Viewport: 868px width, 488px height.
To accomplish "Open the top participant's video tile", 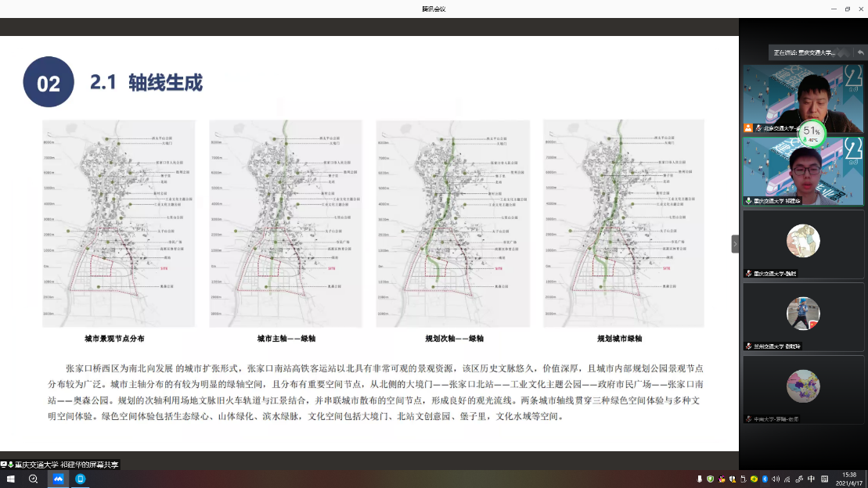I will click(x=803, y=99).
